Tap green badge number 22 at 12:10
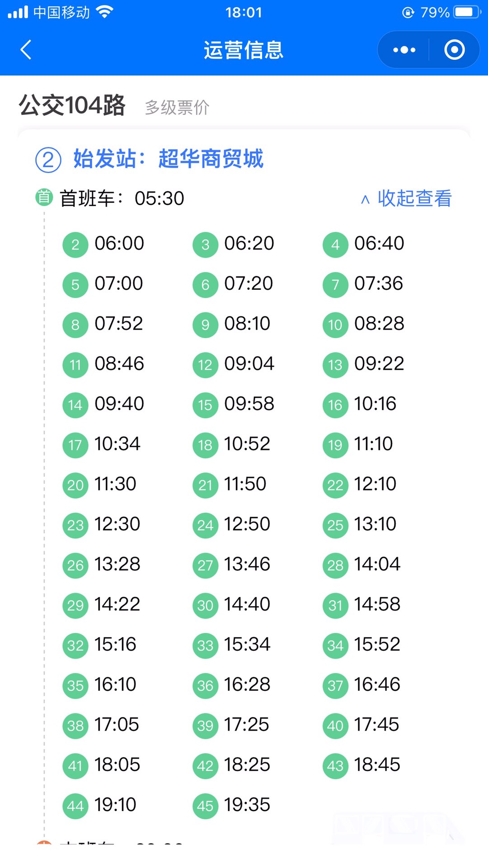The height and width of the screenshot is (868, 488). coord(335,485)
